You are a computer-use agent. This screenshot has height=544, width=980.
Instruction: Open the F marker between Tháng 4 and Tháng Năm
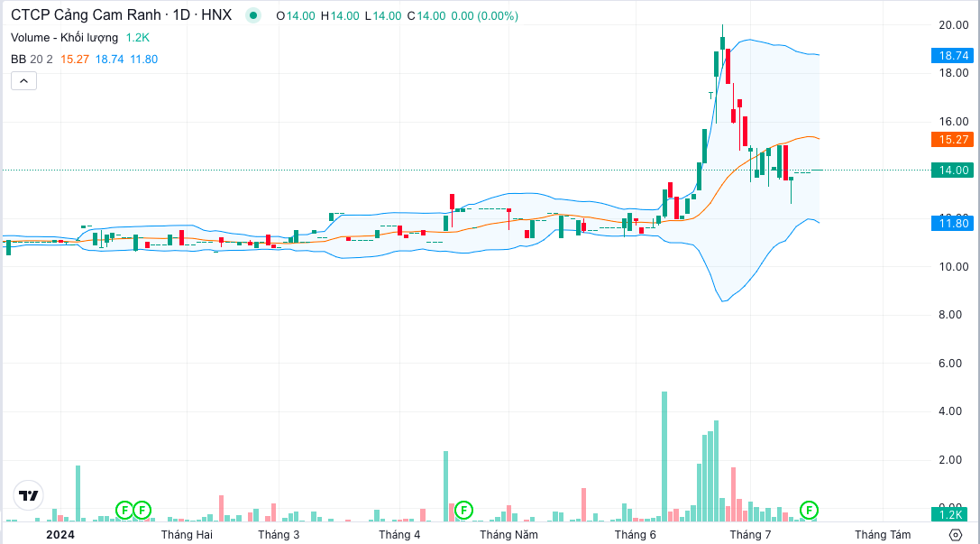[x=463, y=511]
